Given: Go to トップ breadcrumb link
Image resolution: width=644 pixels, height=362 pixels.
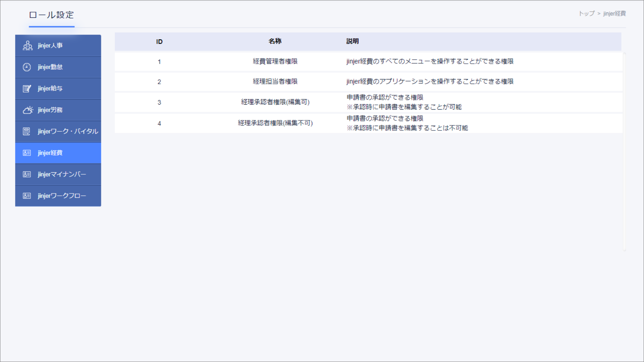Looking at the screenshot, I should (x=586, y=13).
